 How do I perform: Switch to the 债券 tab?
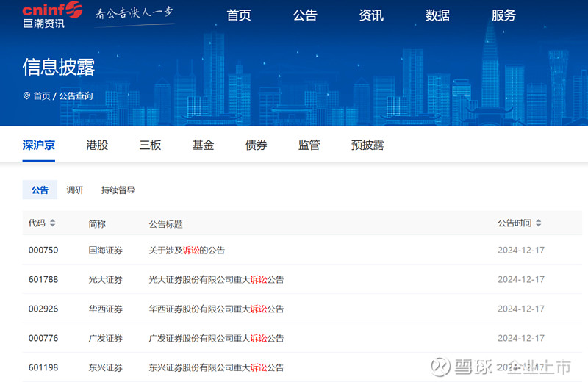point(256,145)
